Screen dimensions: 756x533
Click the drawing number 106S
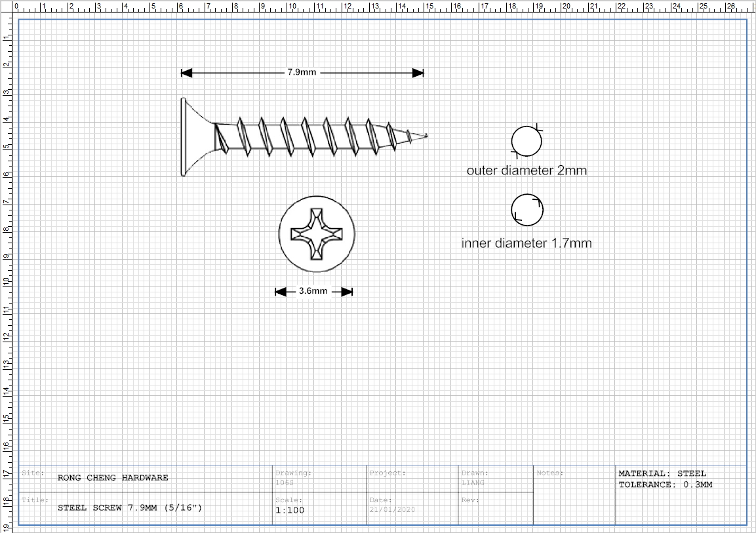coord(285,483)
